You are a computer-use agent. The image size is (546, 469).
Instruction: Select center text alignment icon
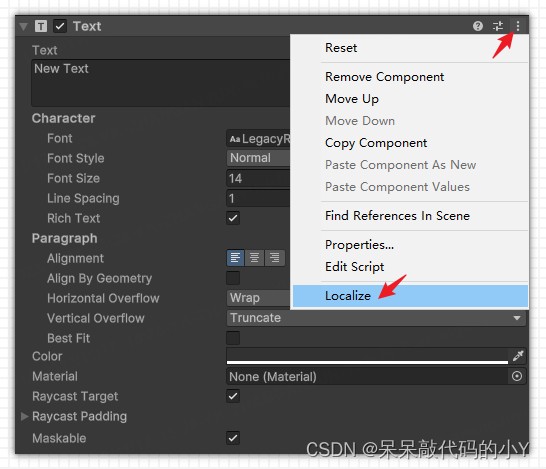255,258
